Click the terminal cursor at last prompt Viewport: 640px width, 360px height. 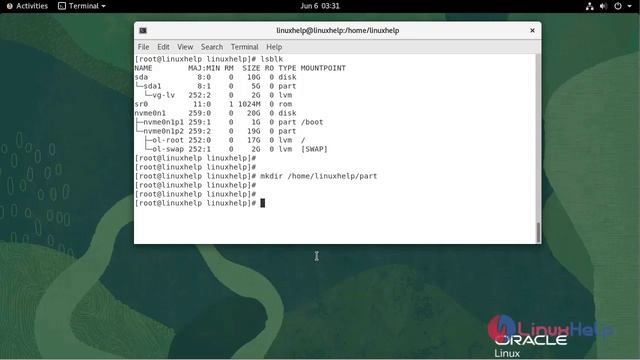[263, 203]
